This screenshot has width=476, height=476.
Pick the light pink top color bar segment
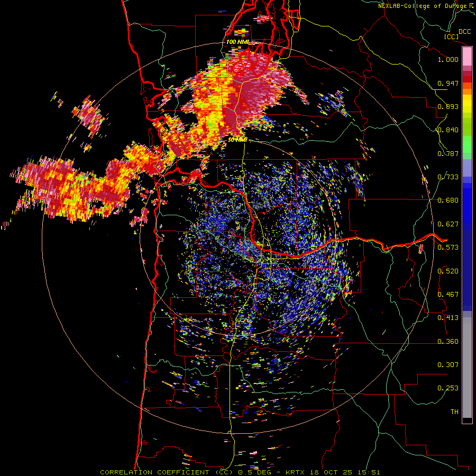click(x=467, y=56)
